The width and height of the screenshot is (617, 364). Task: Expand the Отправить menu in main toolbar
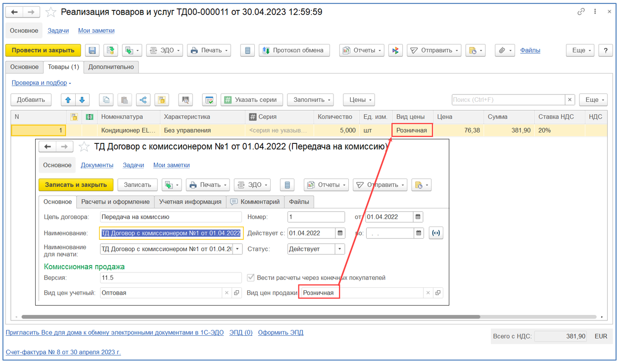point(434,50)
